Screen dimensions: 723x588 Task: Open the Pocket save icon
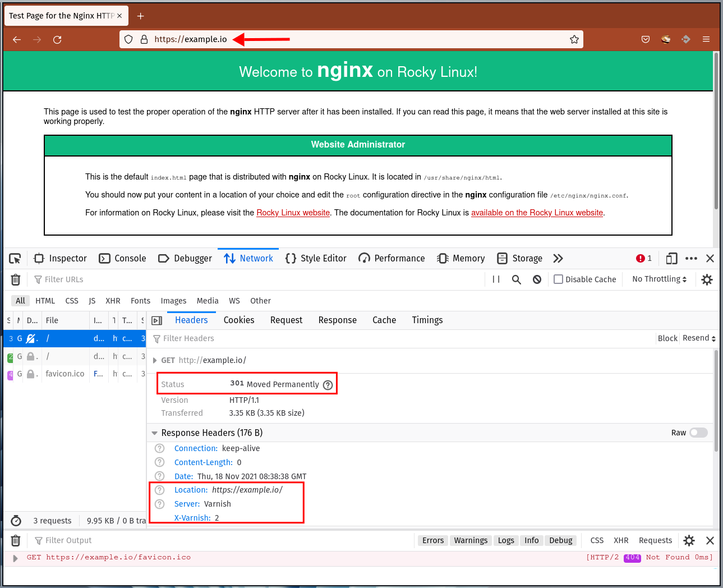click(646, 39)
